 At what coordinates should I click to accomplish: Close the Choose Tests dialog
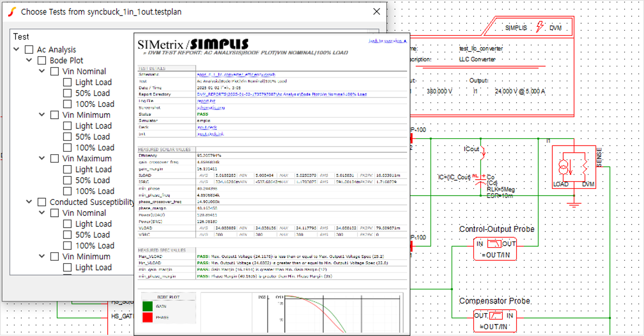(x=376, y=11)
